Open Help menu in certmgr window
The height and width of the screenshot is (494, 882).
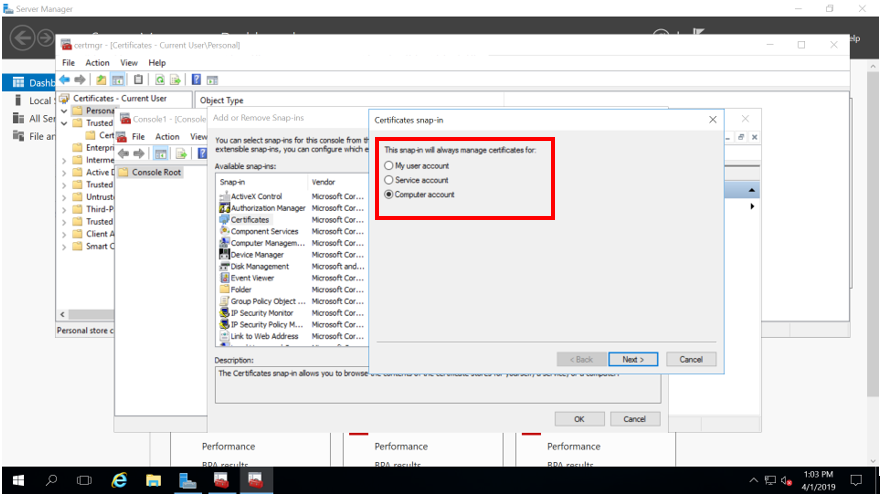157,62
